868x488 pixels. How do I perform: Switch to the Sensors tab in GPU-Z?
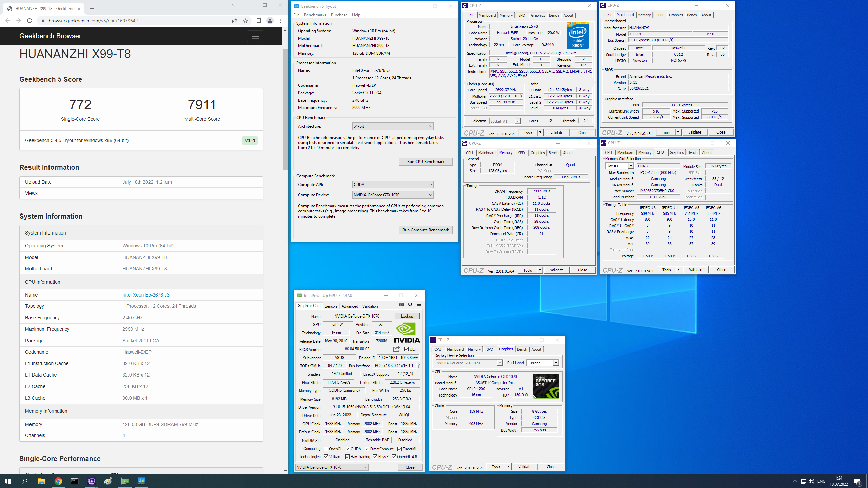tap(331, 306)
